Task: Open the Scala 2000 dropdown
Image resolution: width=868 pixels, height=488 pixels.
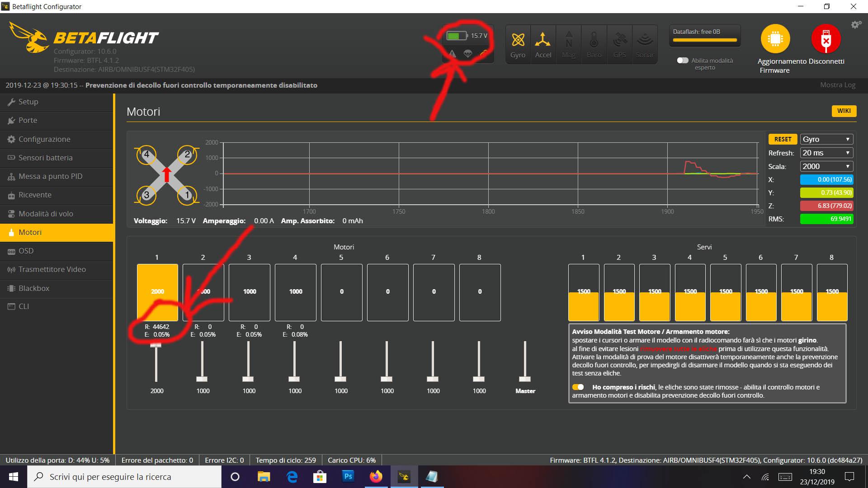Action: [826, 166]
